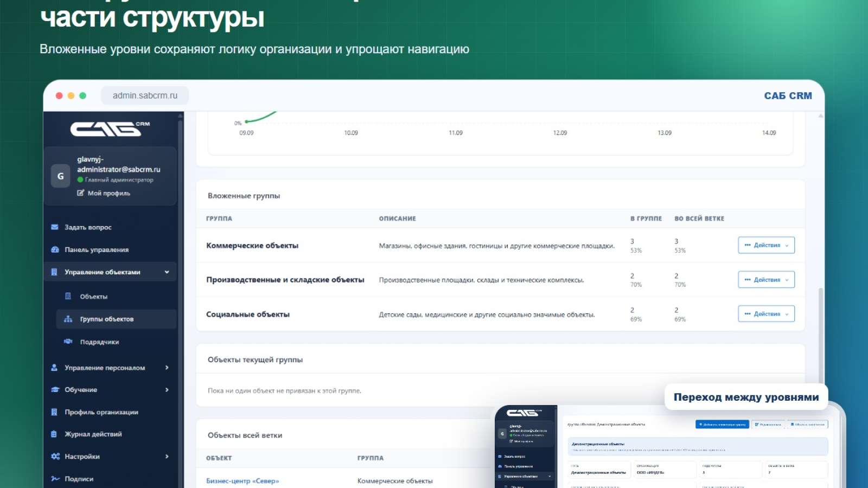Click the В ГРУППЕ column header
Screen dimensions: 868x488
click(646, 219)
